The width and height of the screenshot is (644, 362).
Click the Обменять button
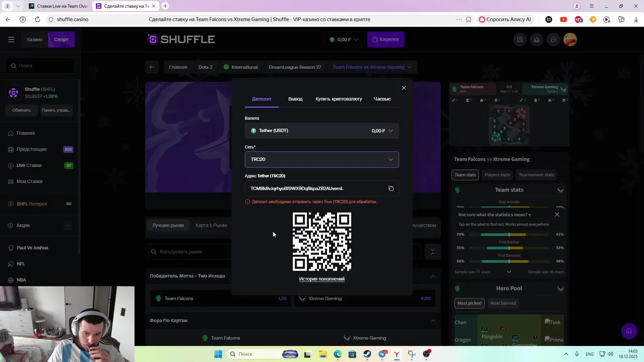22,110
